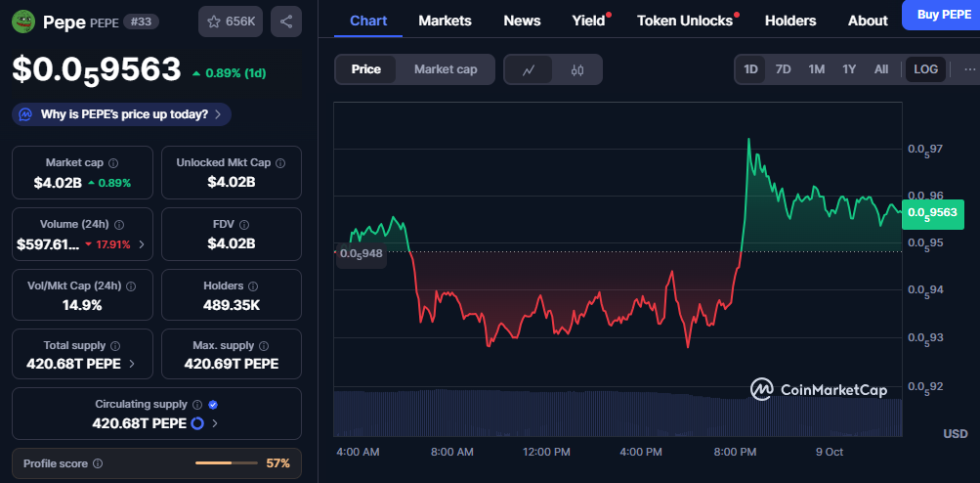
Task: Click the circulating supply verified badge
Action: tap(213, 404)
